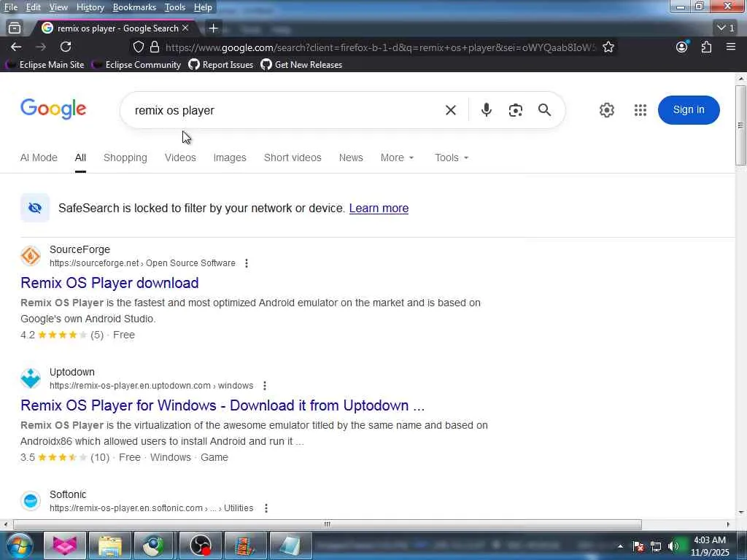
Task: Open the list all tabs dropdown
Action: pos(726,28)
